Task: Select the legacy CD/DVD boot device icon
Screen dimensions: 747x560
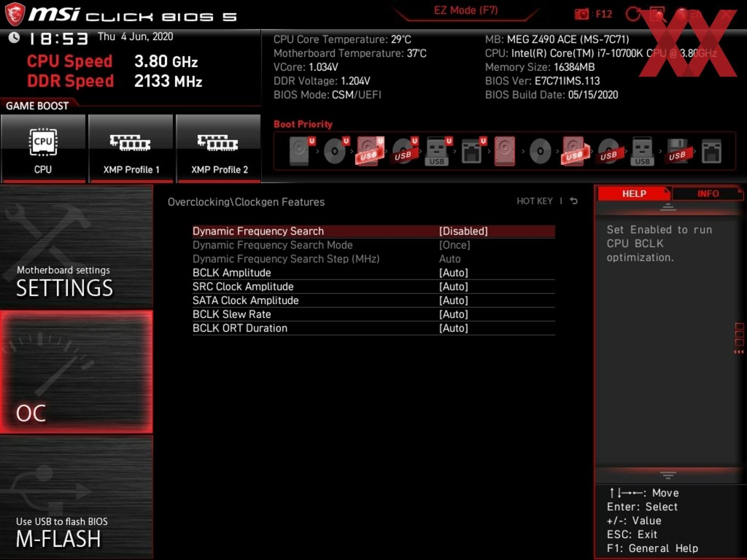Action: (x=540, y=151)
